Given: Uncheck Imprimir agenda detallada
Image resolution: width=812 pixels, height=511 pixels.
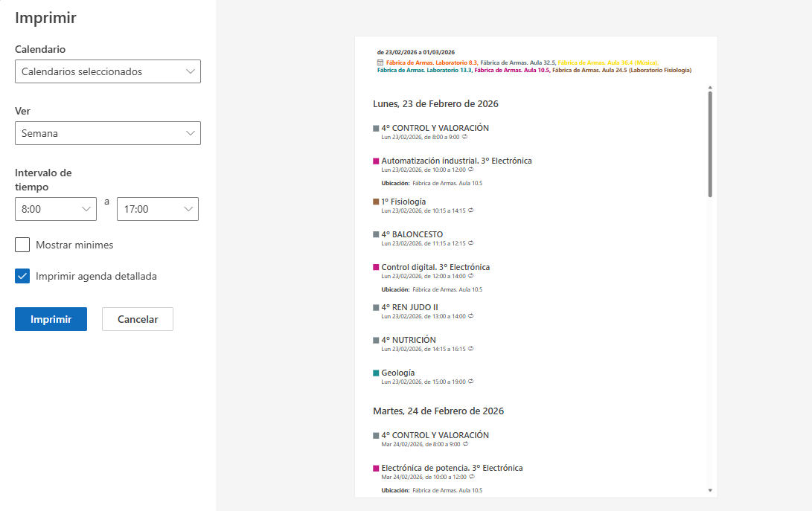Looking at the screenshot, I should point(22,276).
